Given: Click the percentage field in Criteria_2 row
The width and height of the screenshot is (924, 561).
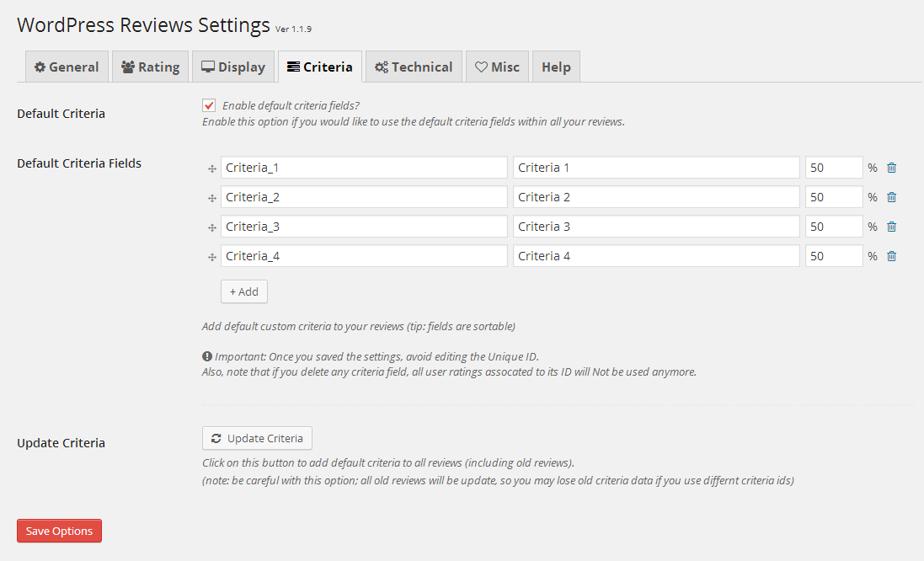Looking at the screenshot, I should point(834,197).
